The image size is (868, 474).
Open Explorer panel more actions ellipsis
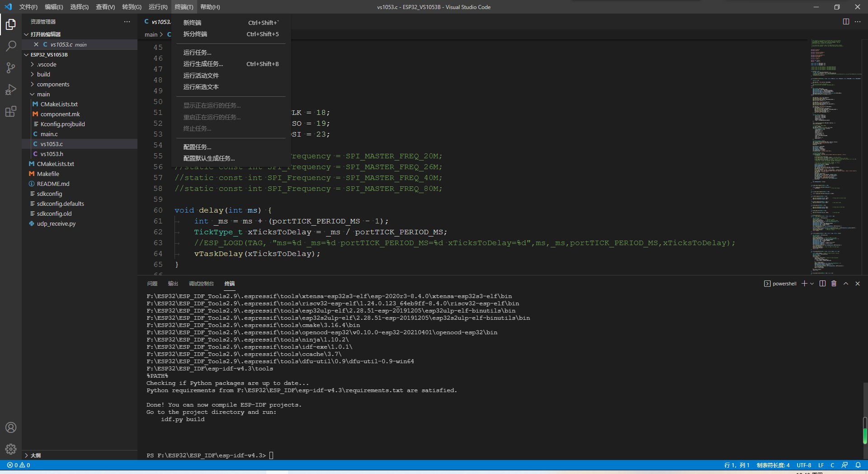[x=127, y=22]
